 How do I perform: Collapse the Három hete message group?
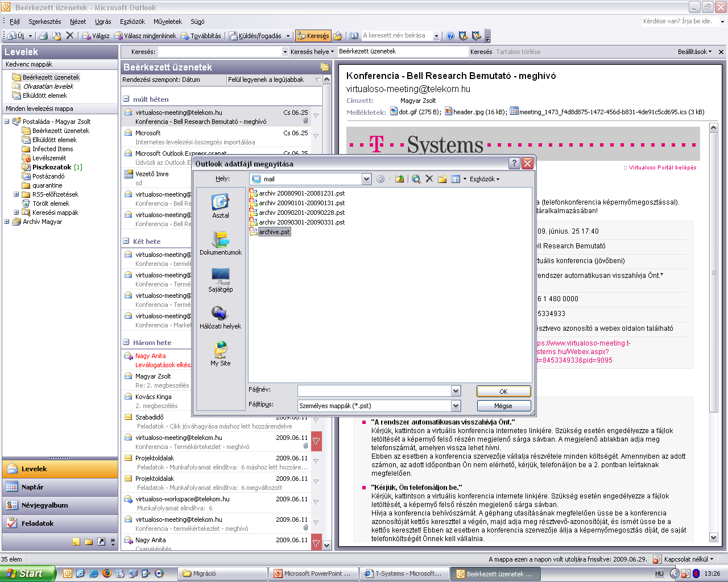[126, 342]
